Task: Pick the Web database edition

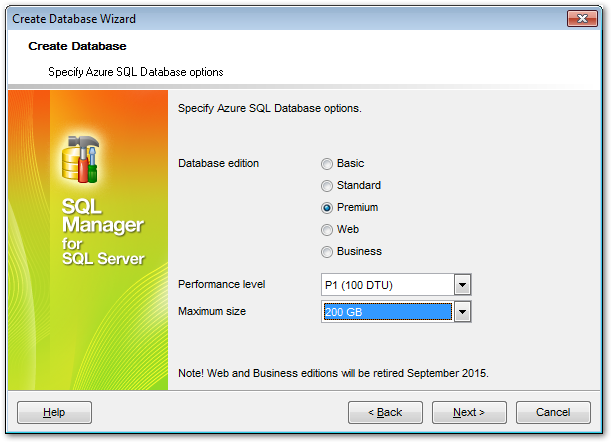Action: 327,229
